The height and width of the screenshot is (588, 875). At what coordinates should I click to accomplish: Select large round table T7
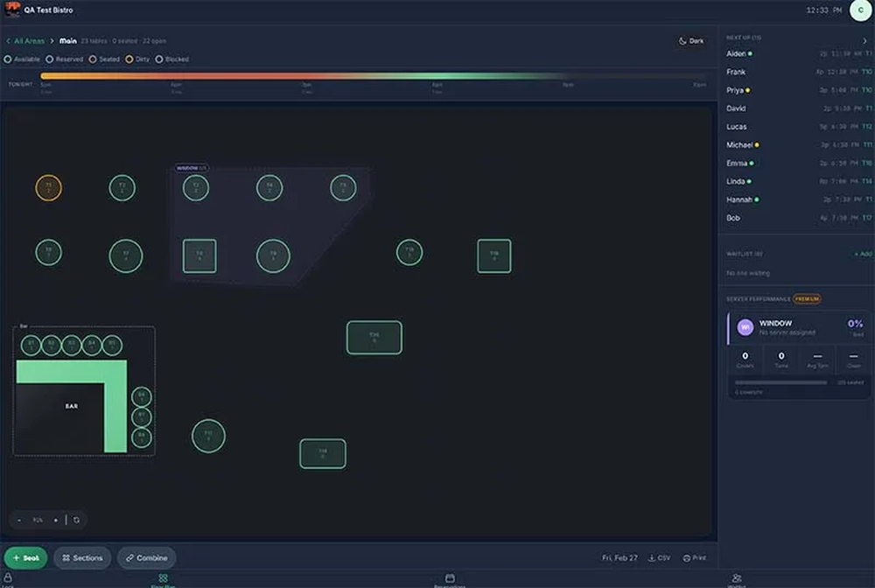tap(125, 256)
